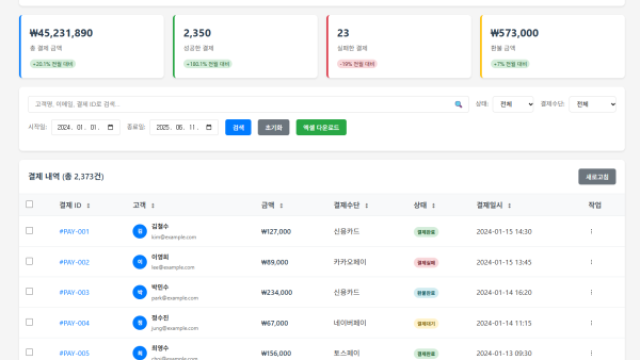Click the ₩89,000 amount cell
Viewport: 640px width, 360px height.
(275, 262)
